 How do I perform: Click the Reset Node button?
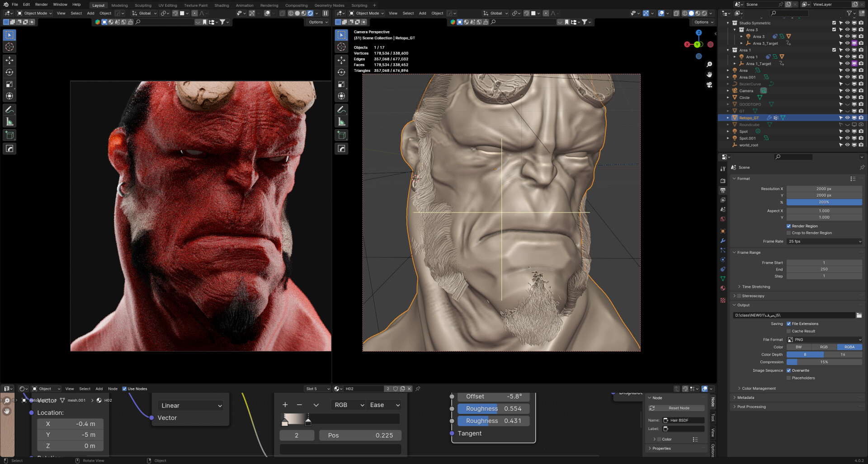pos(679,408)
